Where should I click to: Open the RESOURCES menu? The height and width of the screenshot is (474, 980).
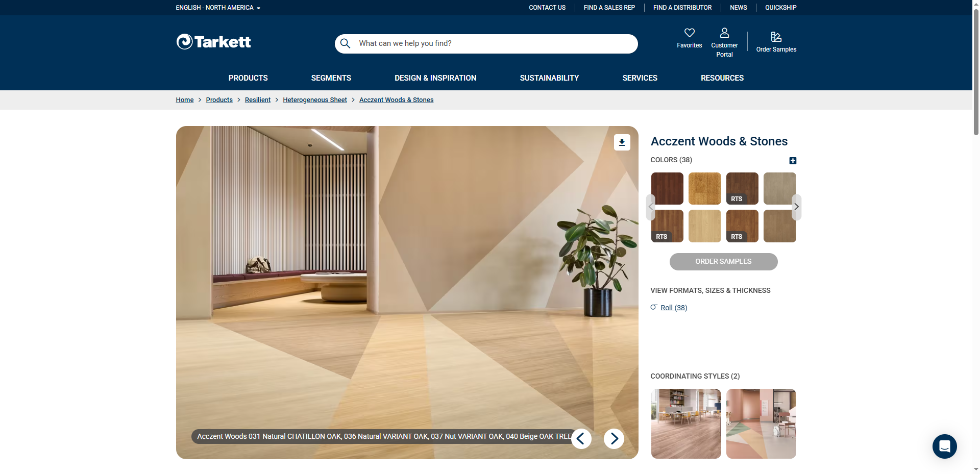pyautogui.click(x=722, y=78)
